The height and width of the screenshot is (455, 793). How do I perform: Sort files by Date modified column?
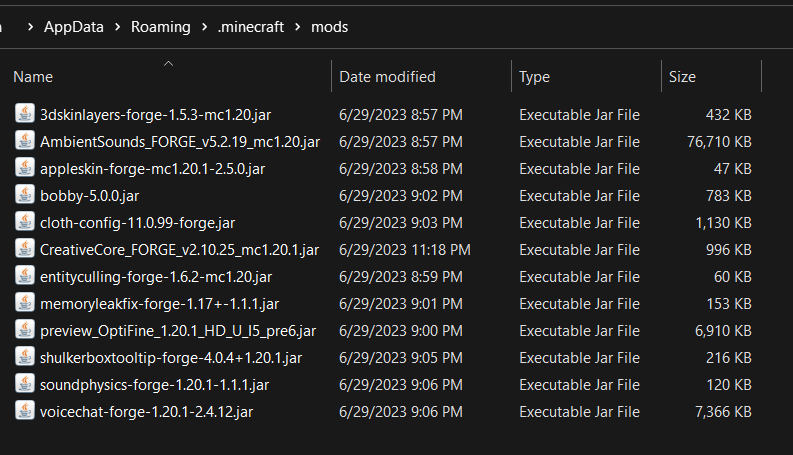click(387, 77)
